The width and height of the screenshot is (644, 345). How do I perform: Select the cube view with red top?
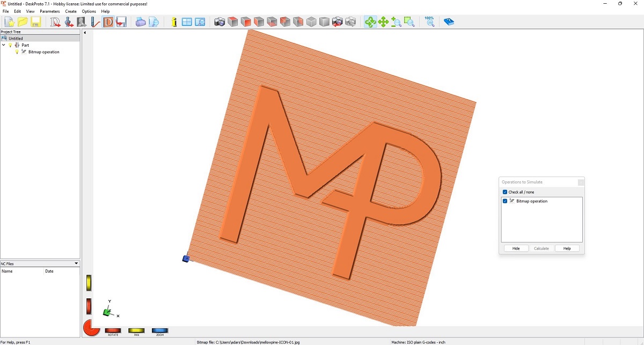(233, 22)
